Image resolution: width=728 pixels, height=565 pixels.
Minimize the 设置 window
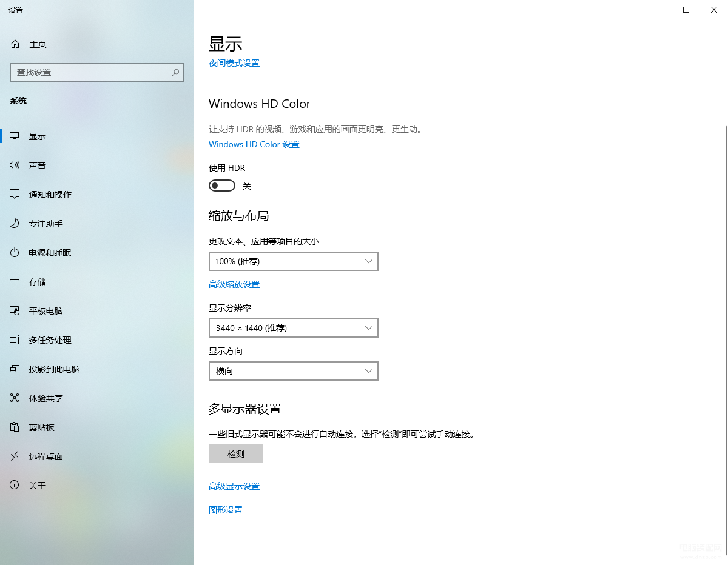point(658,10)
